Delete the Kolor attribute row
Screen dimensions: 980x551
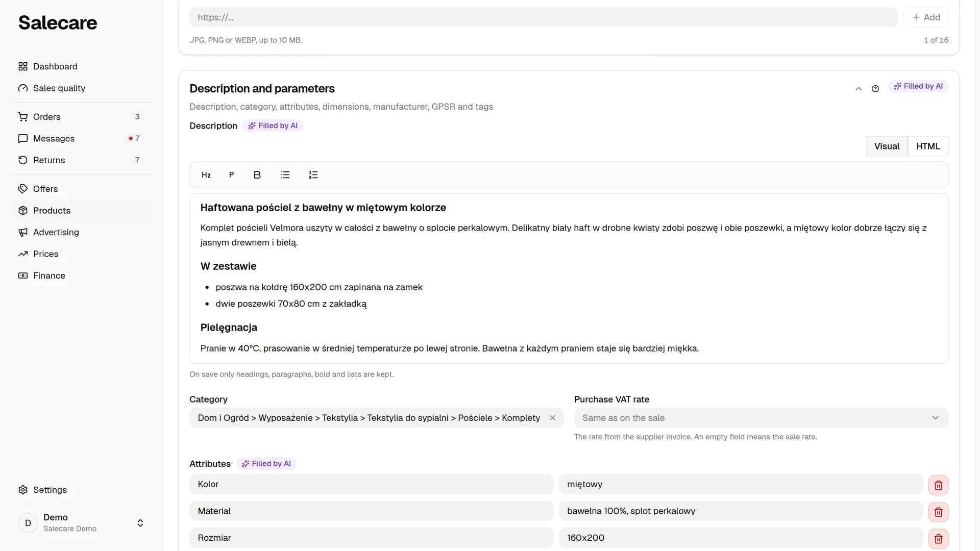point(938,485)
